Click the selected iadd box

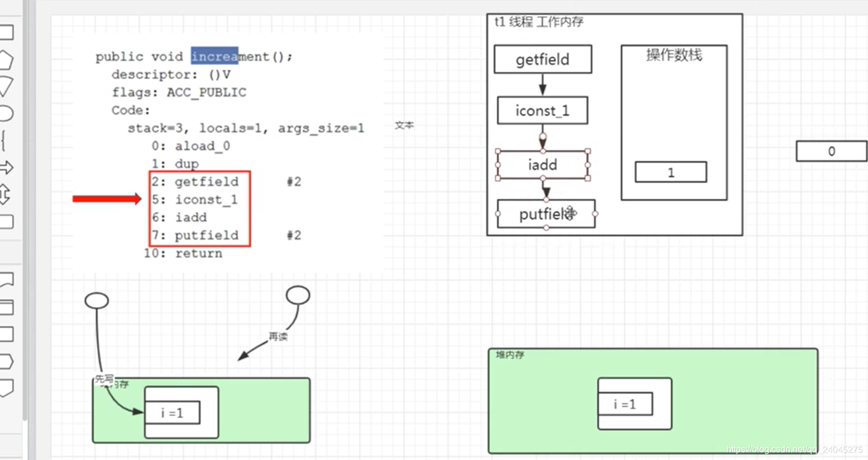point(543,165)
